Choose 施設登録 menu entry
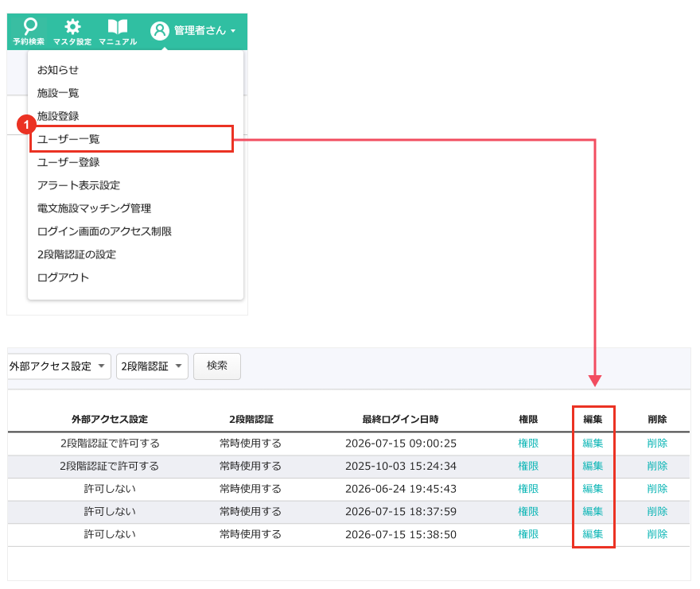This screenshot has height=589, width=700. 58,116
